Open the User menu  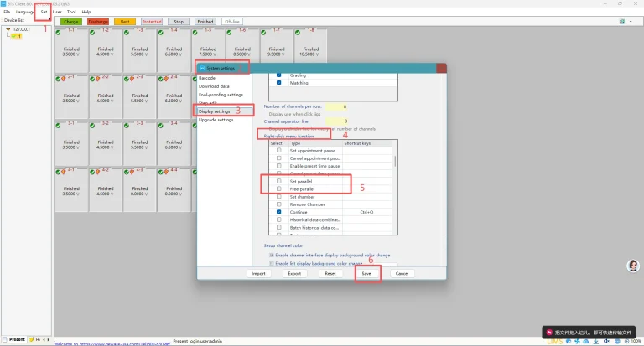tap(57, 12)
